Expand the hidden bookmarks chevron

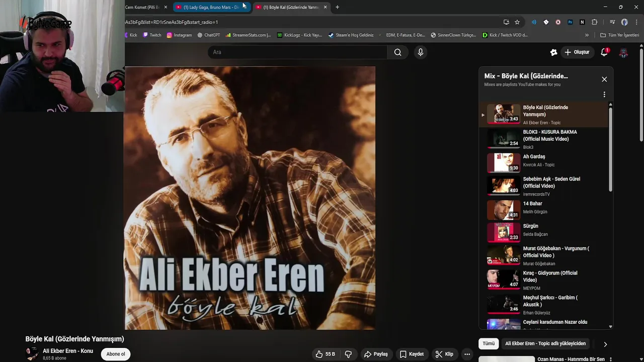tap(587, 35)
